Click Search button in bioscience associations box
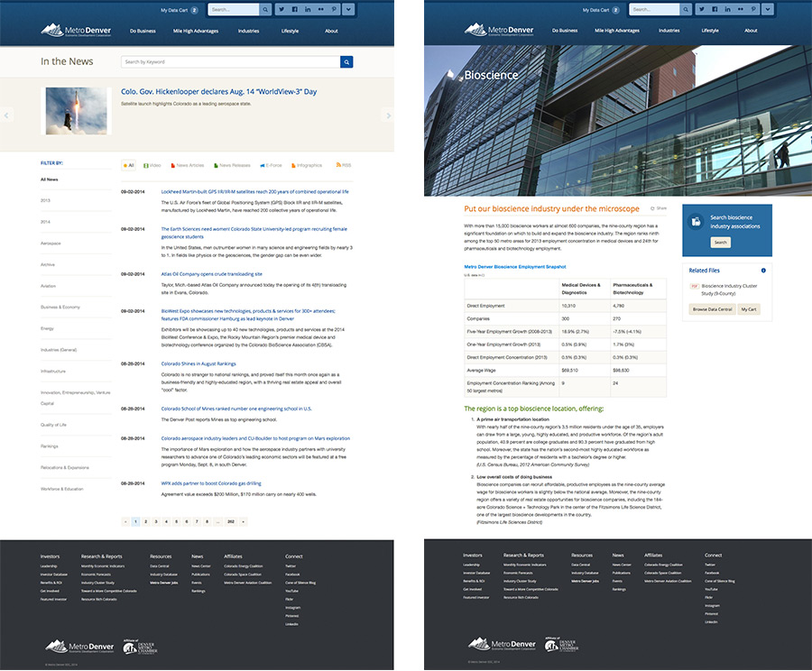Image resolution: width=812 pixels, height=671 pixels. click(720, 243)
